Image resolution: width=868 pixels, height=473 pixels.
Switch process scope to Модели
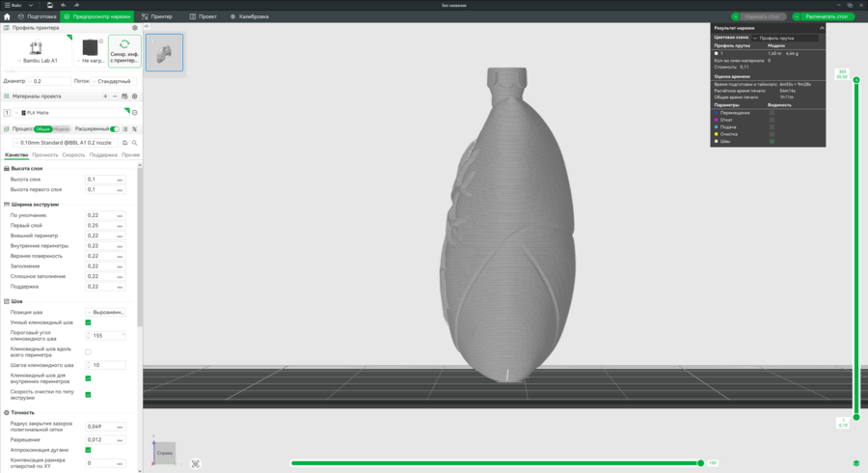[x=62, y=129]
